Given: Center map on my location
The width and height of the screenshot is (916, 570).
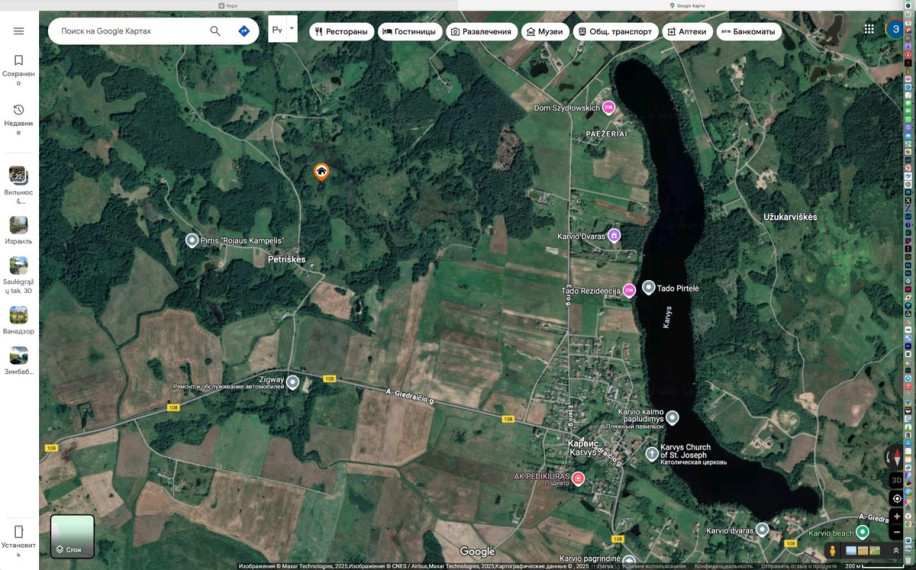Looking at the screenshot, I should (897, 499).
